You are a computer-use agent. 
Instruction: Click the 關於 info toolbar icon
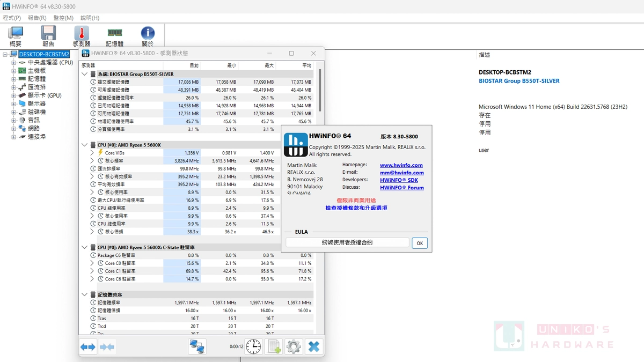tap(148, 33)
